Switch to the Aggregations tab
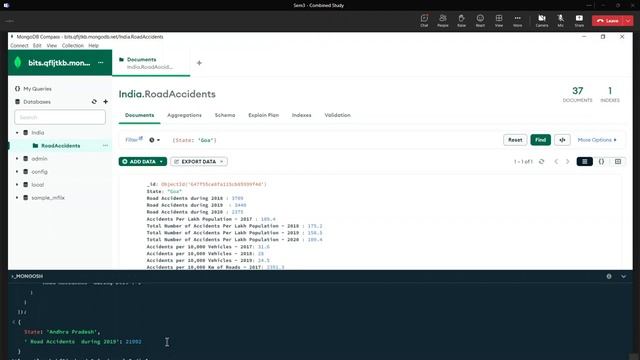The width and height of the screenshot is (640, 360). [184, 115]
